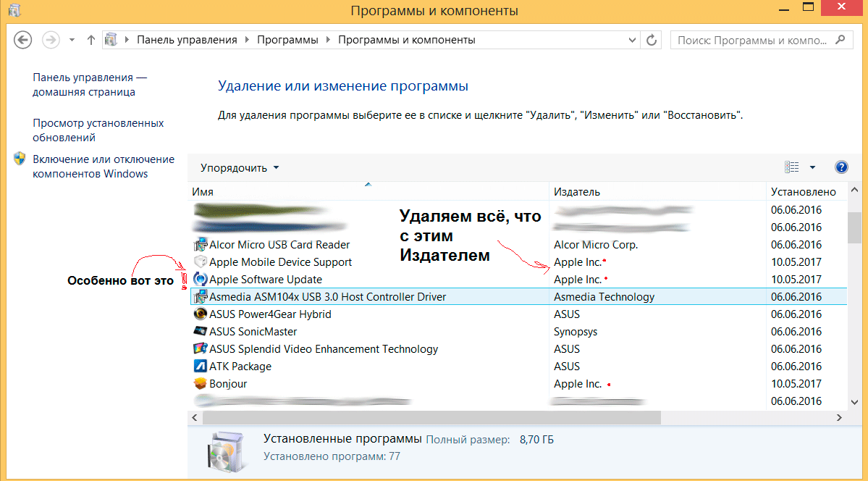
Task: Click Программы и компоненты breadcrumb
Action: point(407,40)
